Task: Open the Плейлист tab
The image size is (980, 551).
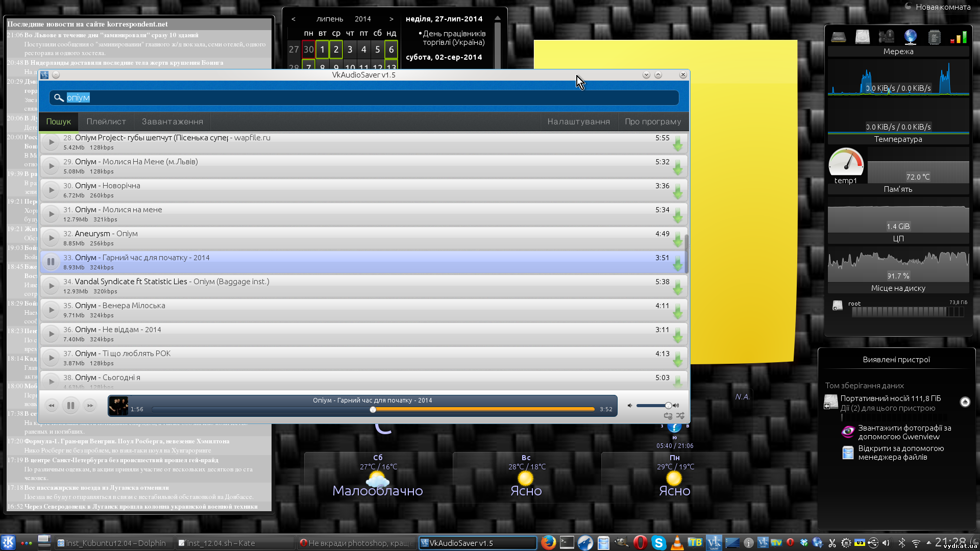Action: point(106,122)
